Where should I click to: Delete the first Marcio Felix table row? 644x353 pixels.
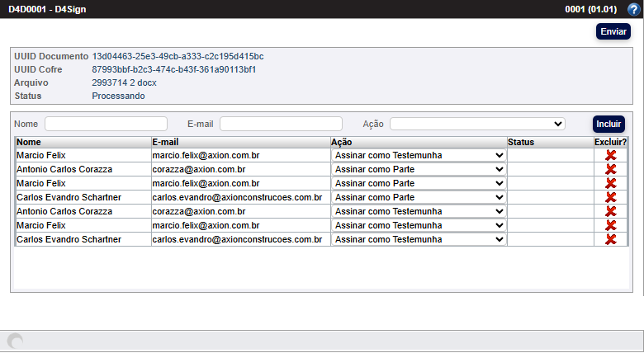click(x=610, y=155)
